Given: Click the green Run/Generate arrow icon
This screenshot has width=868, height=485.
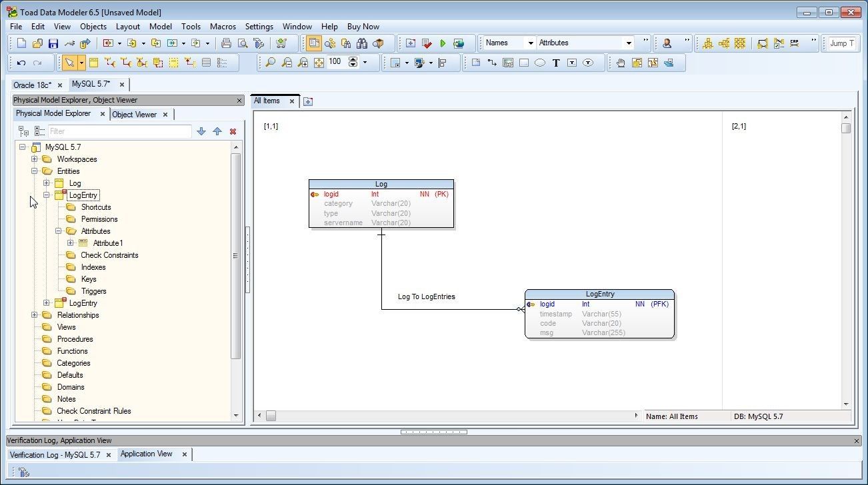Looking at the screenshot, I should click(x=443, y=43).
